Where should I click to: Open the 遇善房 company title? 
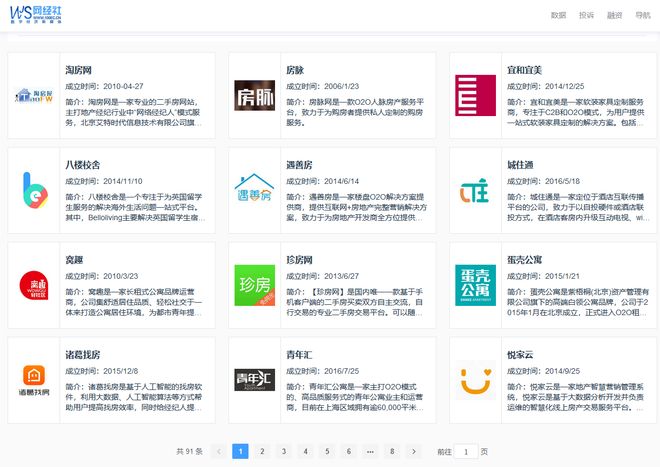point(299,165)
